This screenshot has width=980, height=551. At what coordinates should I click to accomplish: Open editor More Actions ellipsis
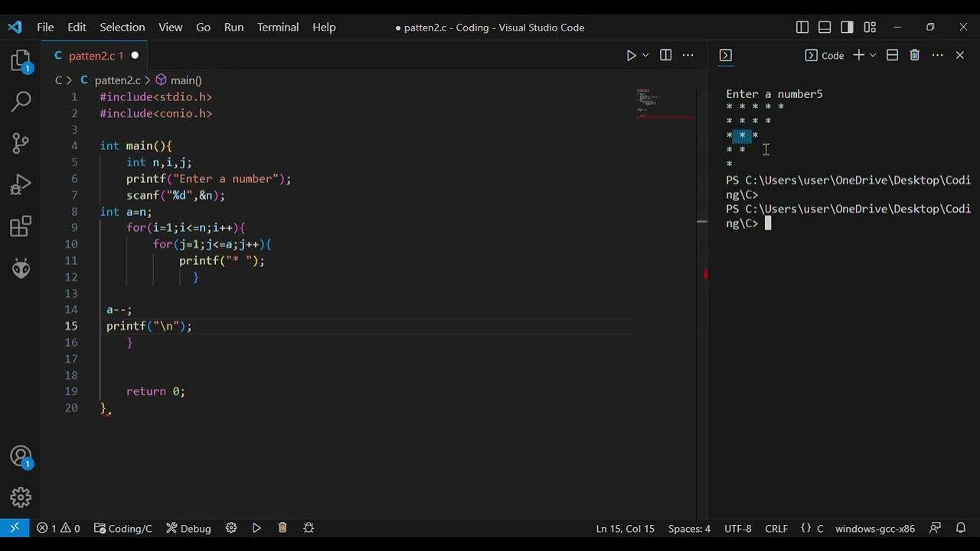(x=688, y=55)
